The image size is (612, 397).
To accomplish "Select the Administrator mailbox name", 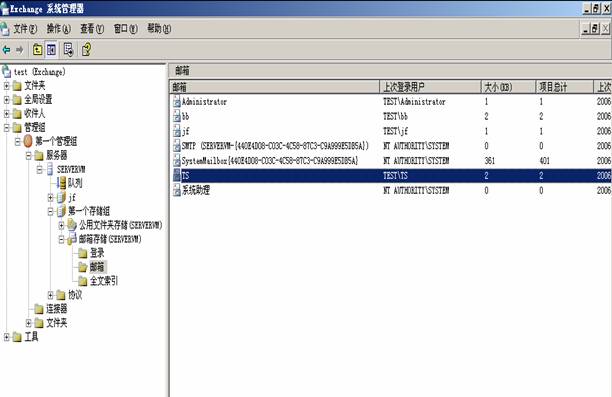I will click(x=204, y=101).
